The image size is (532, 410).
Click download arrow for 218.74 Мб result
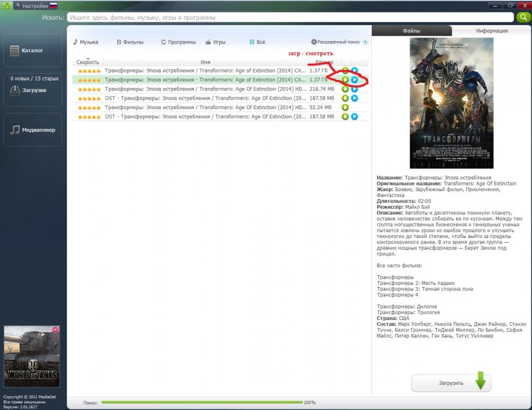tap(345, 89)
